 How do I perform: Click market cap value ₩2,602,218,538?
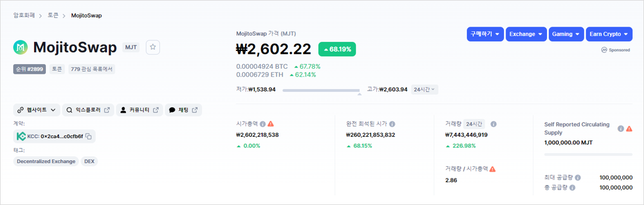coord(258,135)
